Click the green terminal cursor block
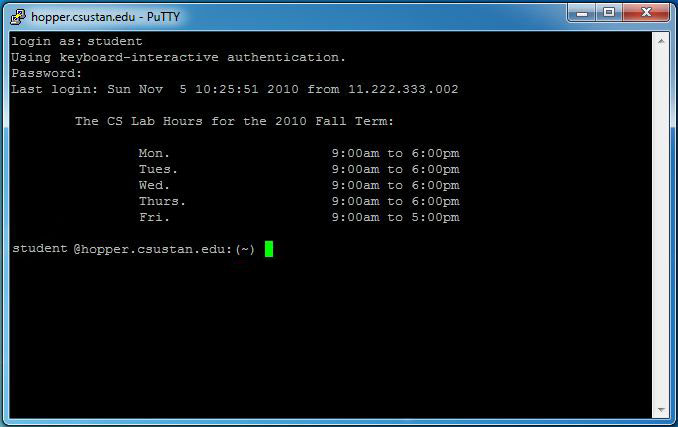The image size is (678, 427). click(269, 249)
